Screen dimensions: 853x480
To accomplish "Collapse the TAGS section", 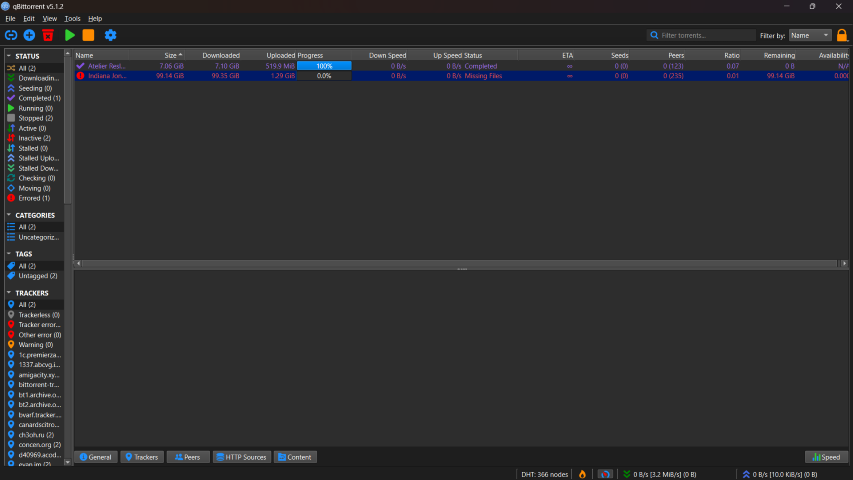I will [x=9, y=254].
